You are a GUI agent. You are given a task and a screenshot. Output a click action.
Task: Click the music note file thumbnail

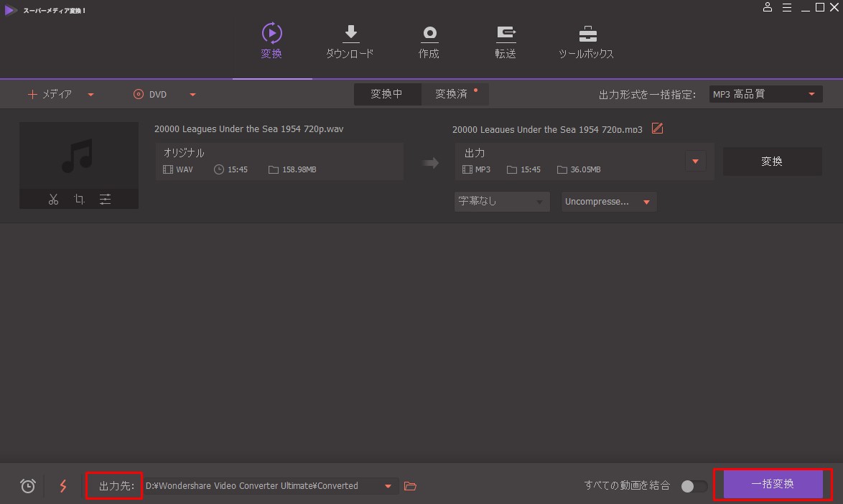(78, 156)
